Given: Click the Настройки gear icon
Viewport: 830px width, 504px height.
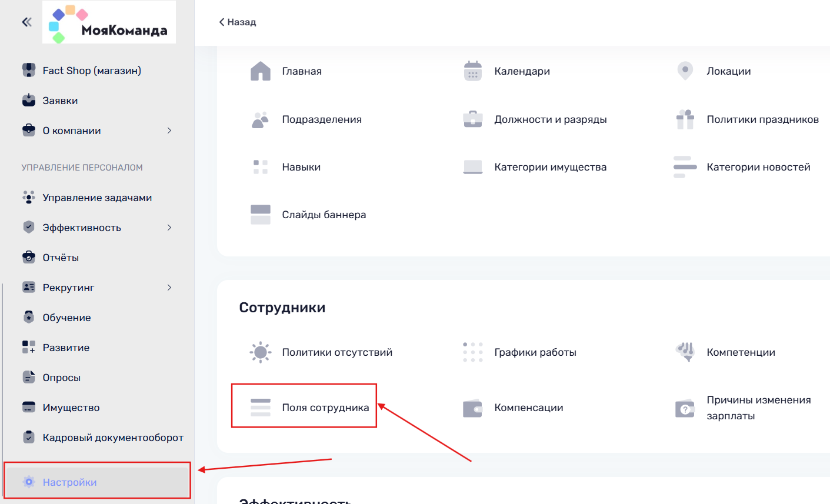Looking at the screenshot, I should click(x=29, y=482).
